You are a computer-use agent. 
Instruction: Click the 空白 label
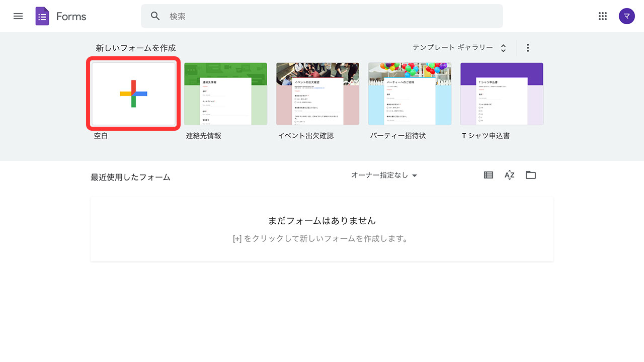pyautogui.click(x=101, y=136)
